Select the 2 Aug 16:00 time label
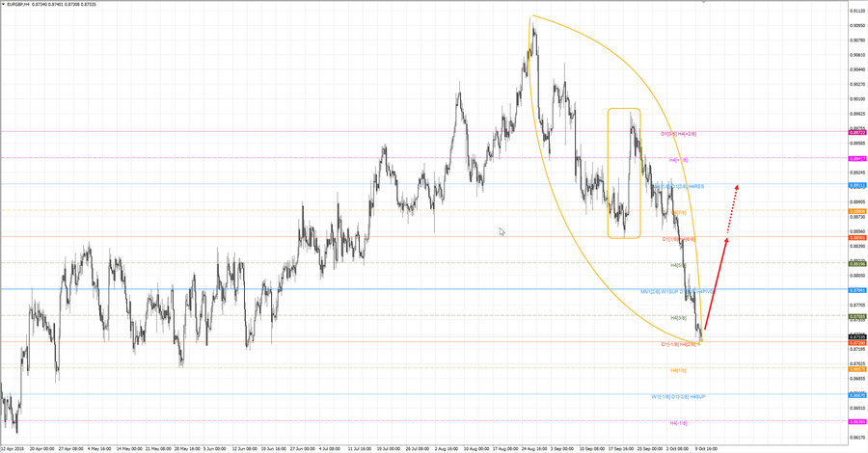This screenshot has width=868, height=453. [x=447, y=449]
